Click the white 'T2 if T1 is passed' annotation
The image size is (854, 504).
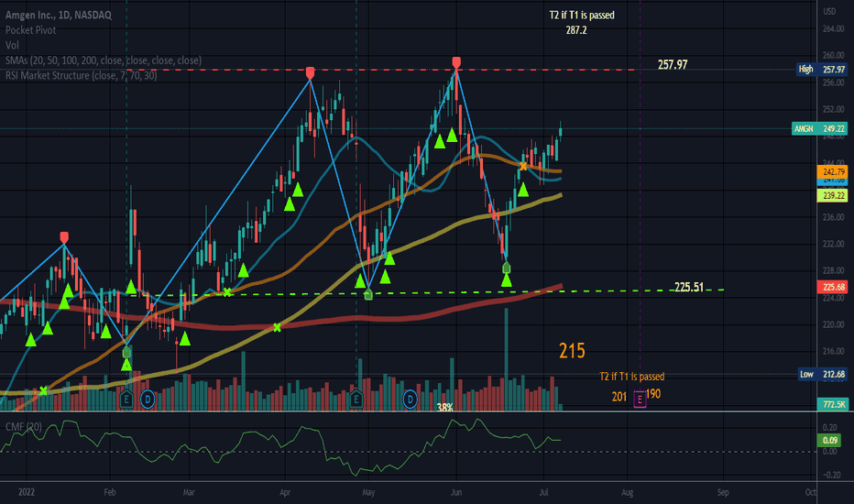coord(582,16)
